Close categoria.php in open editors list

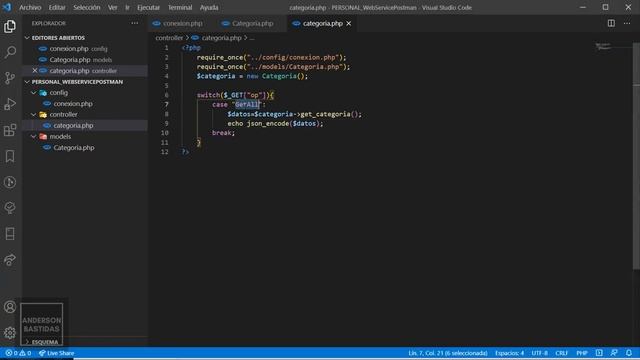(35, 71)
